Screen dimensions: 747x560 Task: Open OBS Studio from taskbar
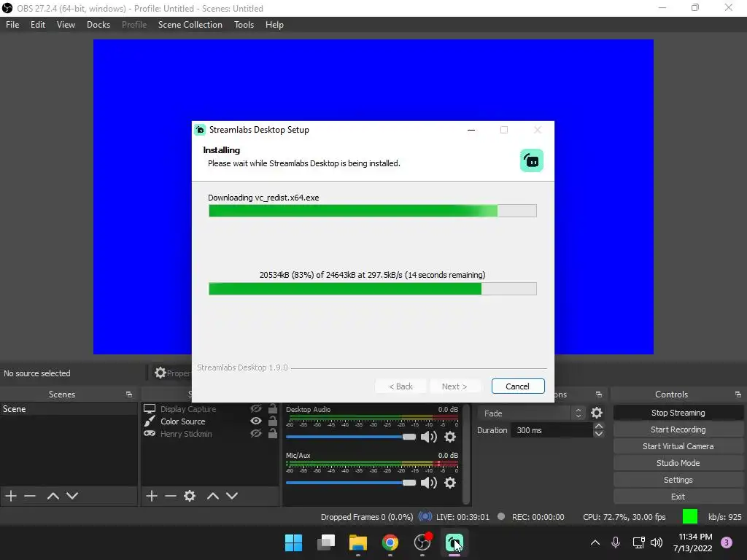pyautogui.click(x=422, y=542)
